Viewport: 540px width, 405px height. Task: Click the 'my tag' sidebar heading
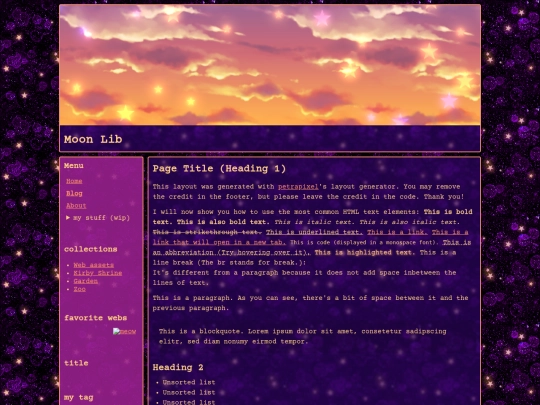79,397
